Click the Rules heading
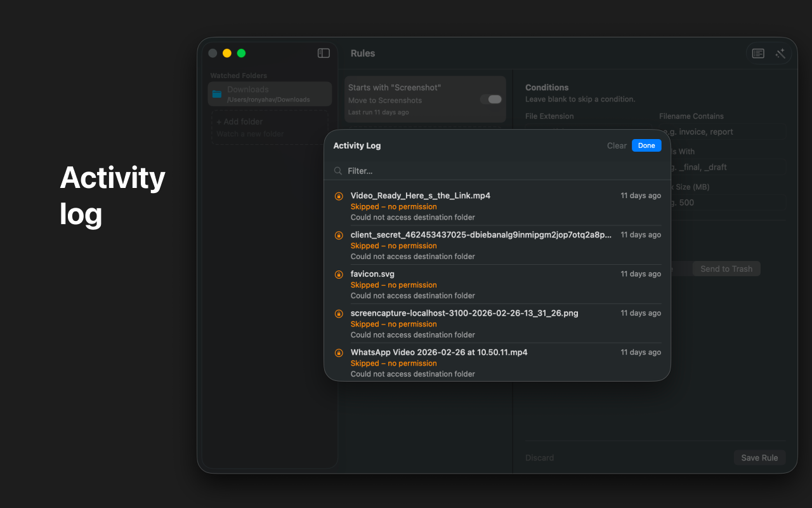 [x=363, y=53]
